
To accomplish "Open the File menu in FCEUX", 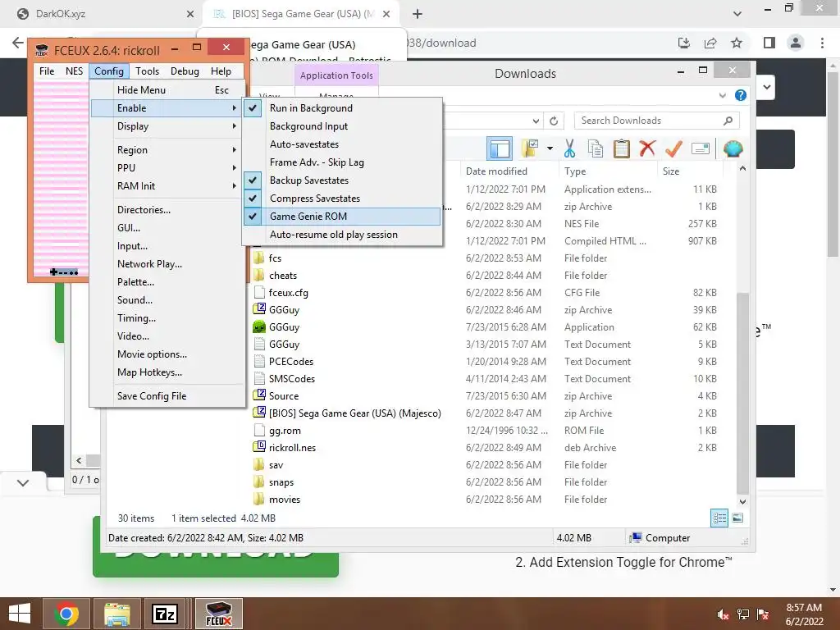I will click(x=47, y=71).
